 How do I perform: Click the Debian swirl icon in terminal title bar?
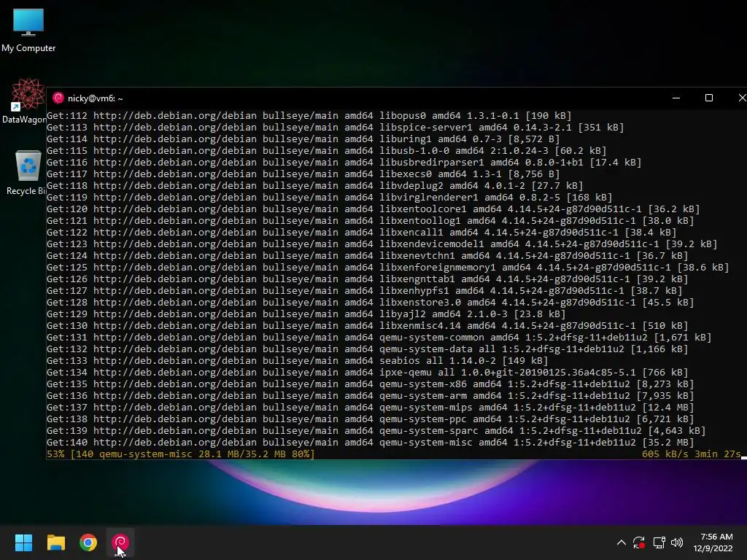coord(58,98)
